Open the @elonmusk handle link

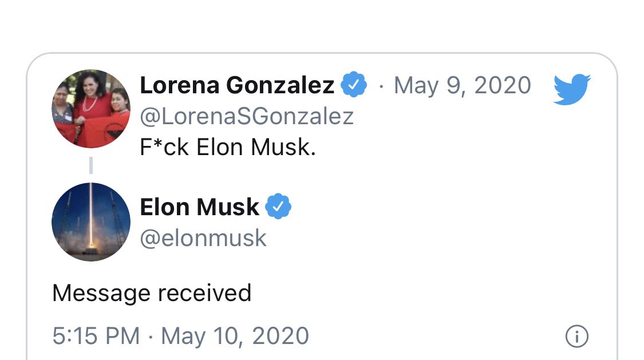[203, 238]
